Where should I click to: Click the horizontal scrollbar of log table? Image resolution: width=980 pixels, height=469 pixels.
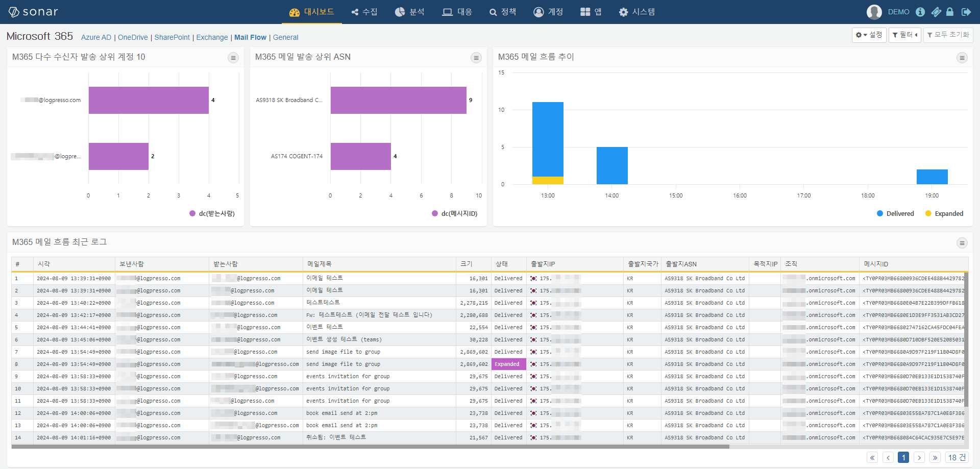point(370,447)
